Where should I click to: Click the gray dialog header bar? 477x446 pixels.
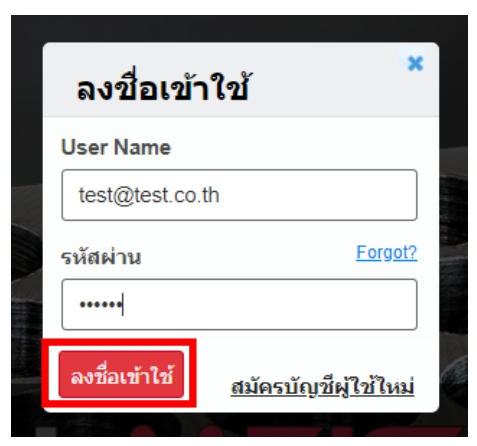[x=241, y=79]
